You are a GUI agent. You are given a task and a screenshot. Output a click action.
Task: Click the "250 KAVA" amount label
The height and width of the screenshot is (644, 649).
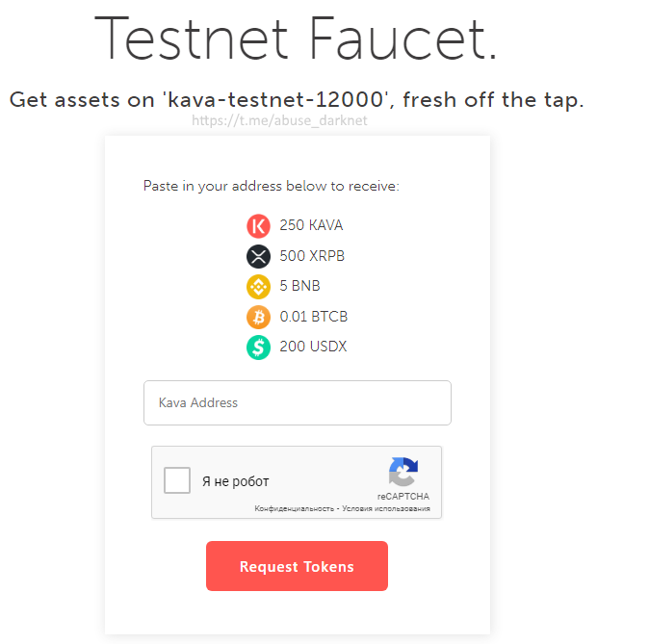(x=311, y=226)
